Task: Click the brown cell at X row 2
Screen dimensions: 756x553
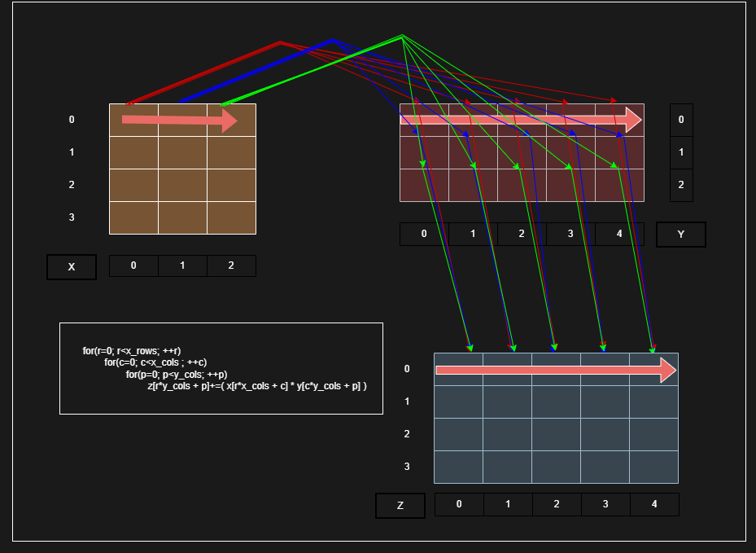Action: coord(182,185)
